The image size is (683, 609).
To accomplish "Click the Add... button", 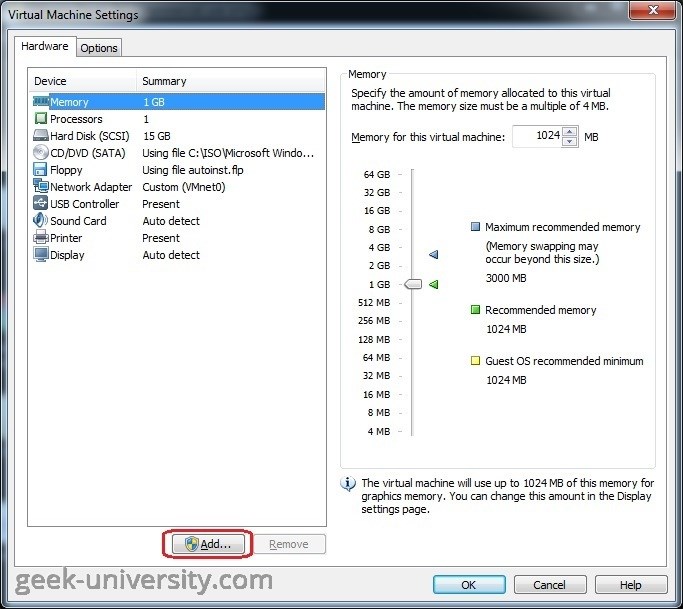I will click(x=208, y=544).
